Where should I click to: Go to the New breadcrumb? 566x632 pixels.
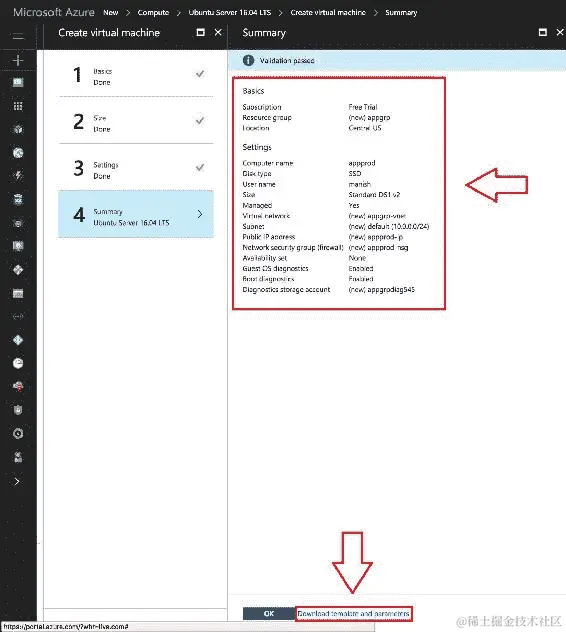point(110,12)
